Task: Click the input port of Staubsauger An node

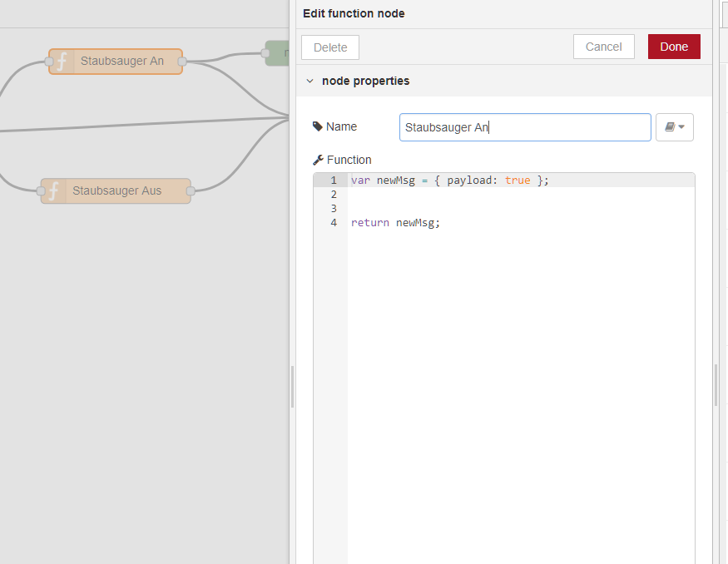Action: click(49, 62)
